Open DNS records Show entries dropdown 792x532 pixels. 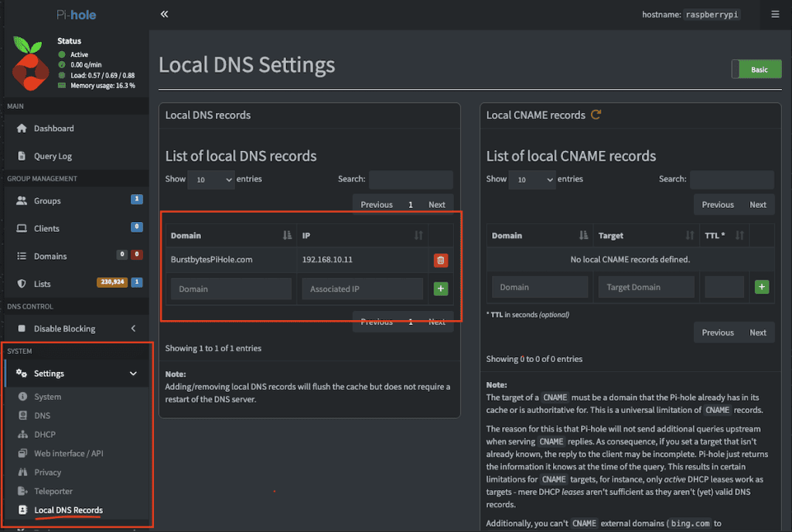pos(211,179)
